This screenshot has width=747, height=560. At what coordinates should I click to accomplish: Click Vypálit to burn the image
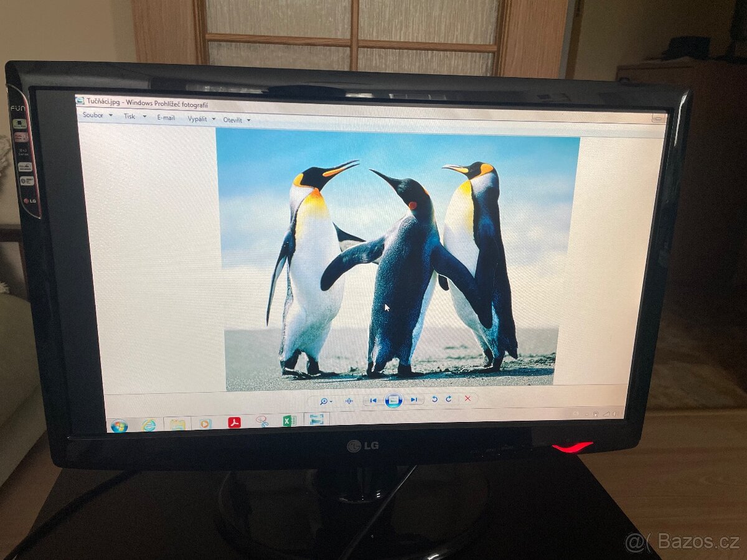(x=199, y=118)
